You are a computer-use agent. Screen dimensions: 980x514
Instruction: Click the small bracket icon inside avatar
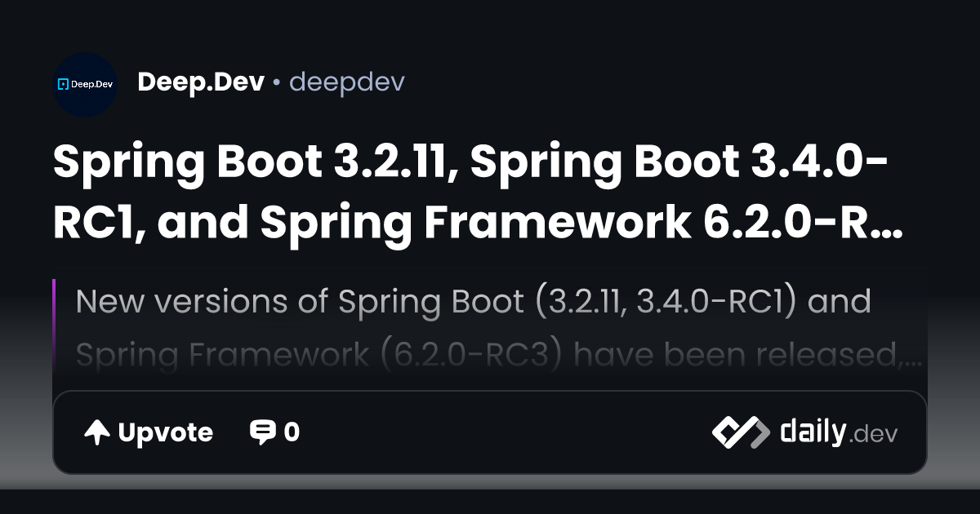pos(62,84)
